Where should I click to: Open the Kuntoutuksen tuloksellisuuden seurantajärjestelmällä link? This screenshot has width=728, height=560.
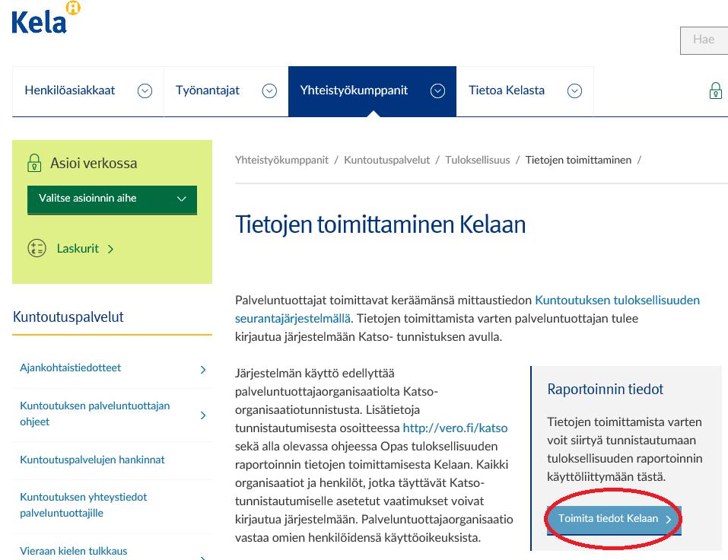pyautogui.click(x=467, y=309)
